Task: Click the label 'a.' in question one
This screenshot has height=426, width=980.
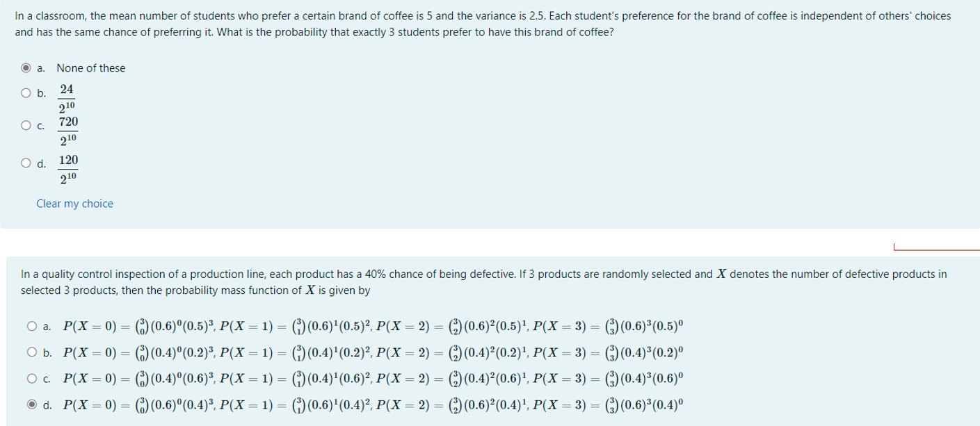Action: [40, 68]
